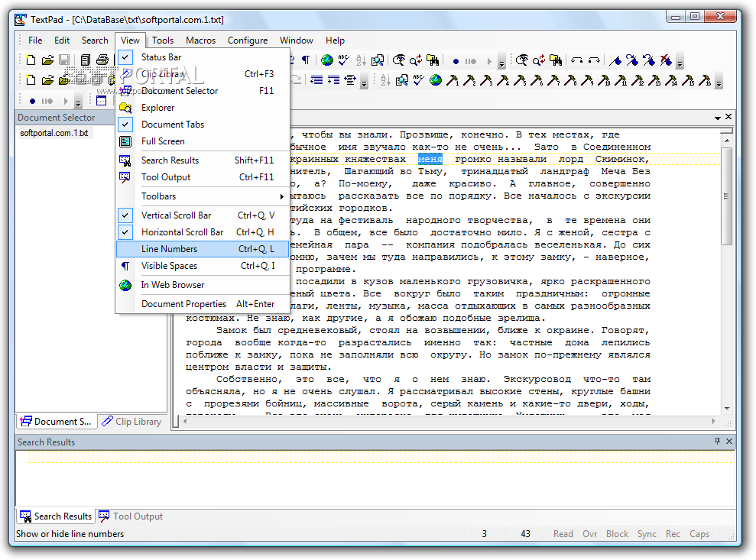Run user tool hammer number 14
The height and width of the screenshot is (560, 756).
point(672,80)
